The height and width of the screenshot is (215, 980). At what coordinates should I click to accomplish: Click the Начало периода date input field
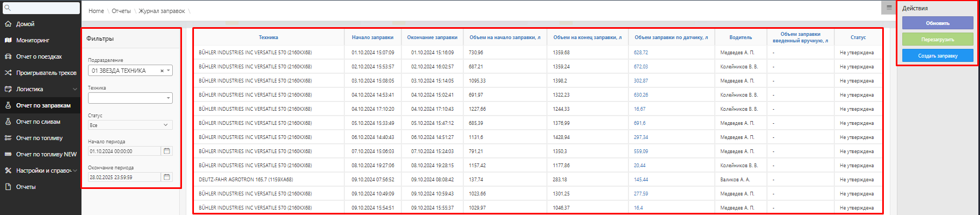pos(124,151)
